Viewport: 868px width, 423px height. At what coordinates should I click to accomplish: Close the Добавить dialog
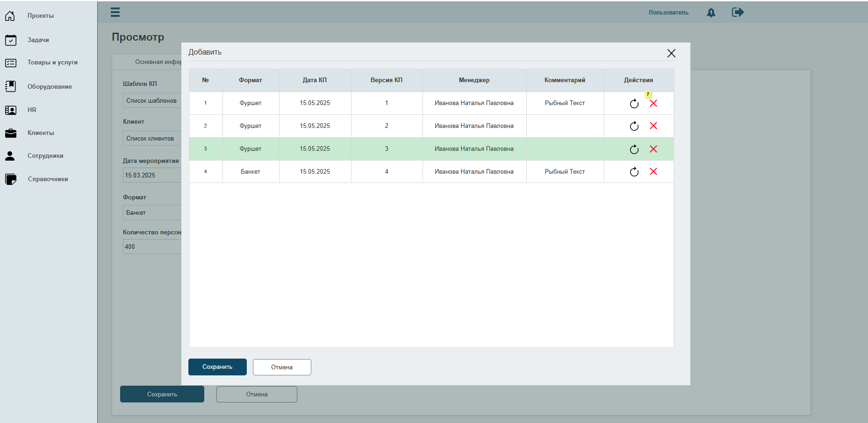[671, 53]
